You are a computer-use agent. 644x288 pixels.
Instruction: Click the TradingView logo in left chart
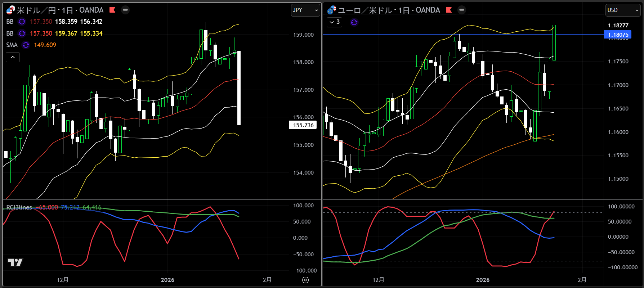point(15,262)
